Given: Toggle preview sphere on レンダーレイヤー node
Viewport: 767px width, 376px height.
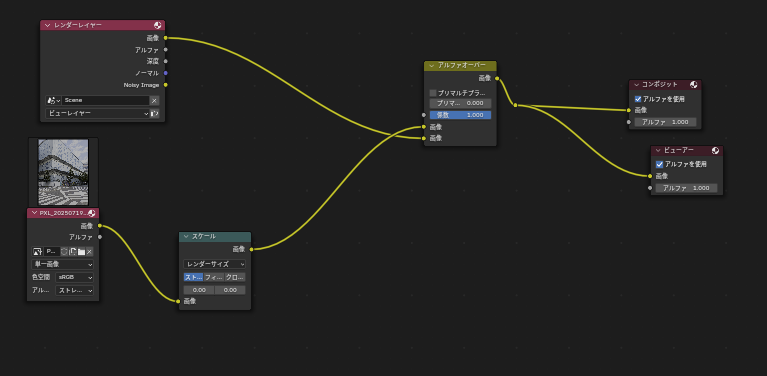Looking at the screenshot, I should 158,25.
